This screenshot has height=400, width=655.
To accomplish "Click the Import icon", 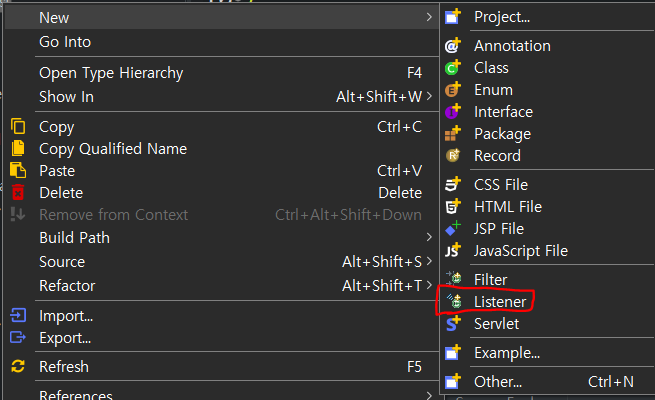I will (x=18, y=316).
